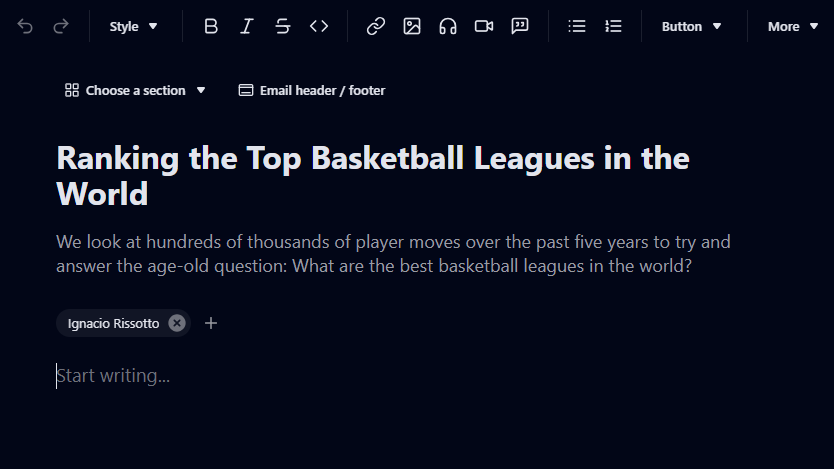Remove author Ignacio Rissotto
Screen dimensions: 834x469
[x=177, y=323]
